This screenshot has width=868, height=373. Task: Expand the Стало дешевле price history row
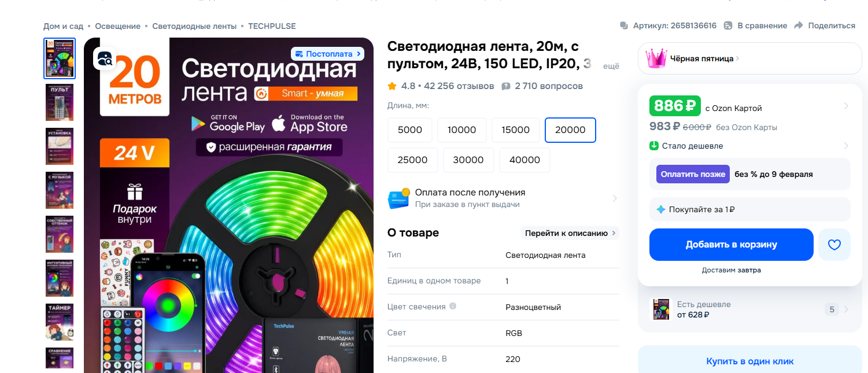click(x=750, y=146)
